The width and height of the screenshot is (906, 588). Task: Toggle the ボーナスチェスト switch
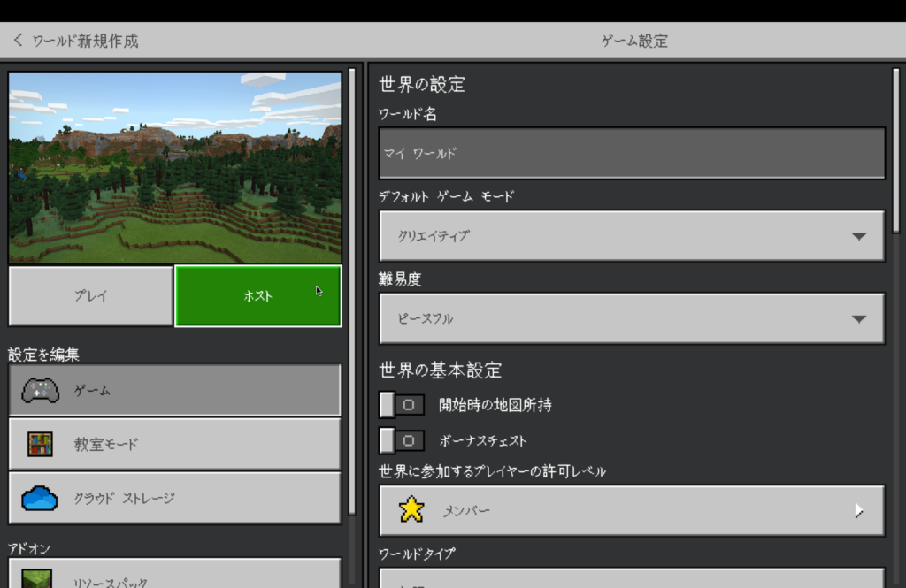pyautogui.click(x=402, y=440)
